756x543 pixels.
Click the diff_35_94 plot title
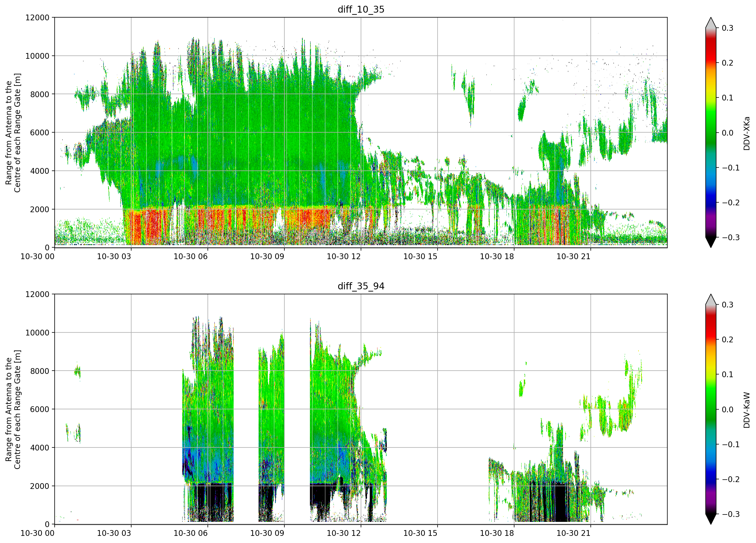[361, 286]
